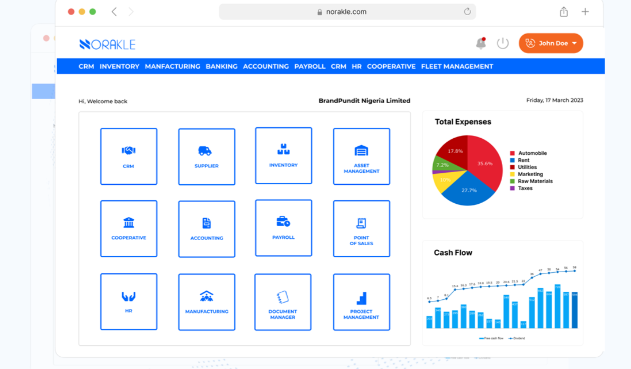Viewport: 631px width, 369px height.
Task: Open the Supplier module tile
Action: (206, 157)
